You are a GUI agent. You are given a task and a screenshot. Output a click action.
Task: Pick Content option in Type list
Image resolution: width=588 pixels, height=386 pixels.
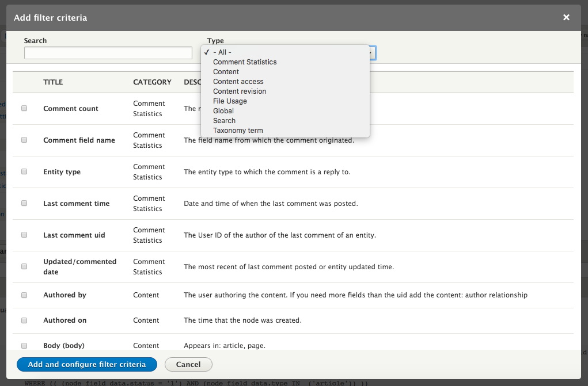coord(226,72)
